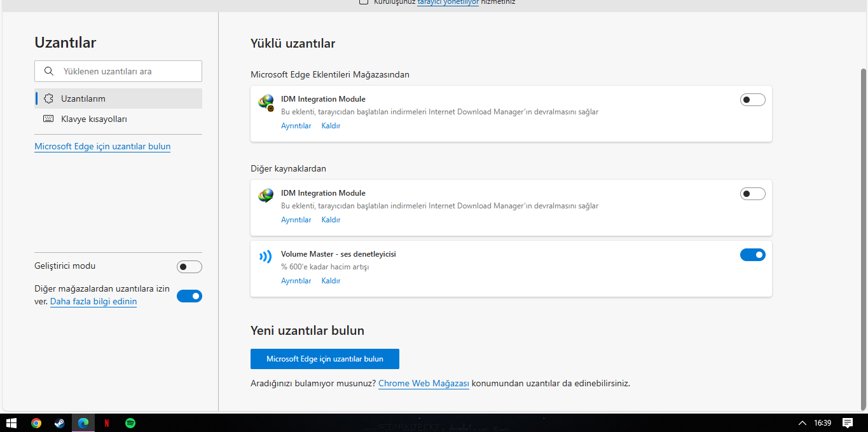Click blue Microsoft Edge için uzantılar bulun button

pos(325,359)
